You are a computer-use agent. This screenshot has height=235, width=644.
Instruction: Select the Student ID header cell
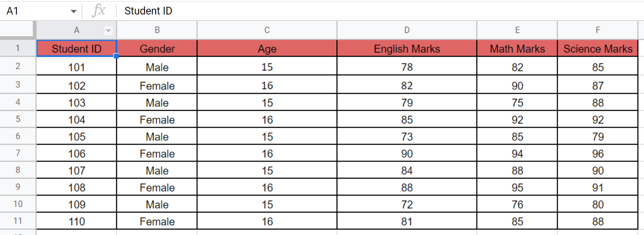[76, 48]
